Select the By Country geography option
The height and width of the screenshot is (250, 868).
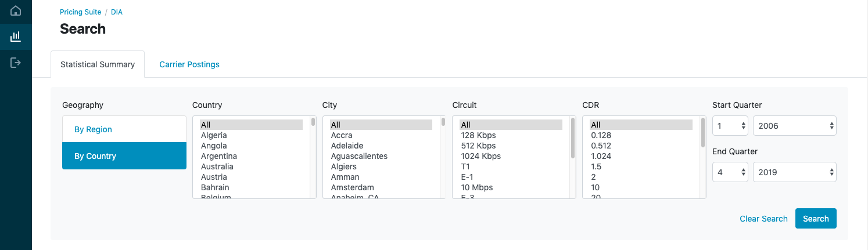pyautogui.click(x=124, y=156)
